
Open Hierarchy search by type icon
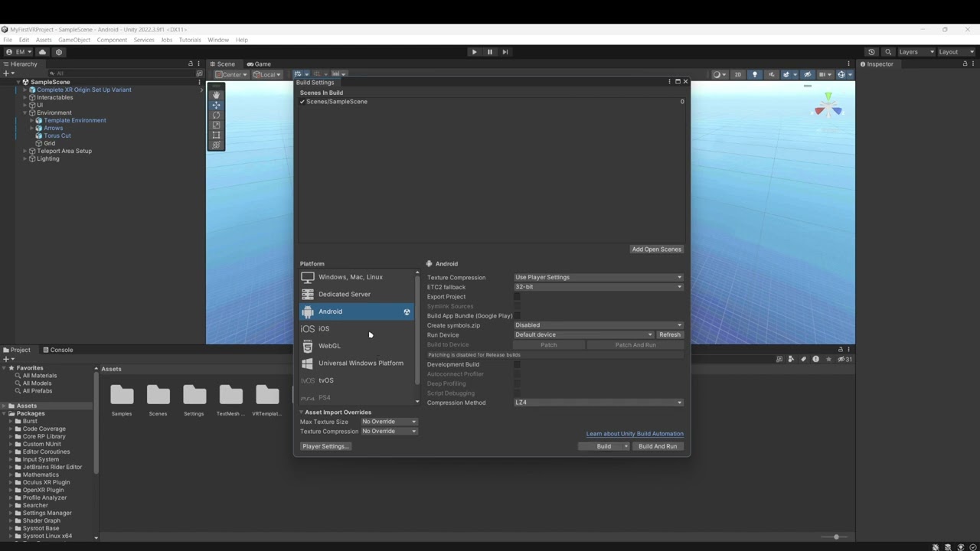pyautogui.click(x=200, y=73)
